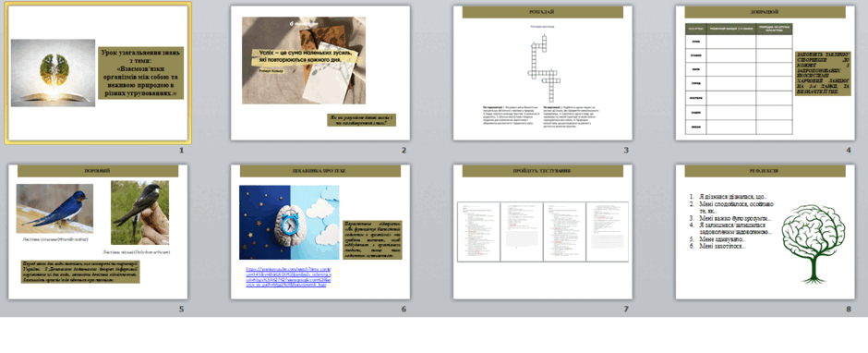Click the blue hyperlink on slide 6
This screenshot has height=353, width=868.
click(288, 276)
